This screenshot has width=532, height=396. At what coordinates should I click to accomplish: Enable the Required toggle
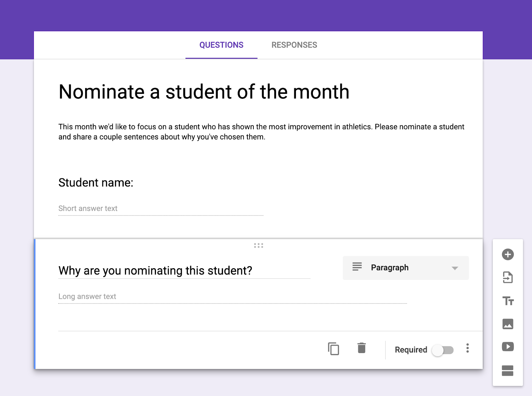click(x=443, y=350)
